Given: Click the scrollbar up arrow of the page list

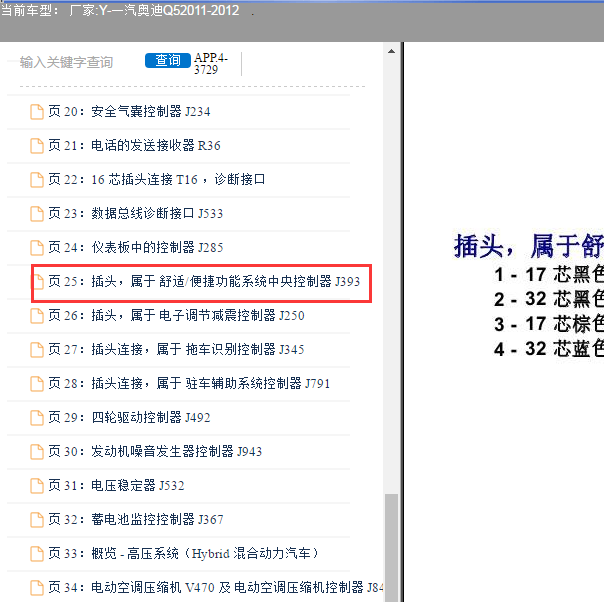Looking at the screenshot, I should 391,51.
